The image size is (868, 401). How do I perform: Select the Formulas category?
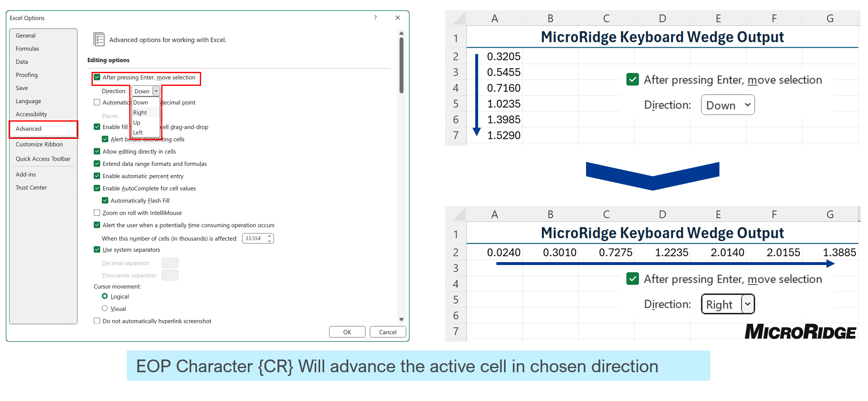point(27,49)
